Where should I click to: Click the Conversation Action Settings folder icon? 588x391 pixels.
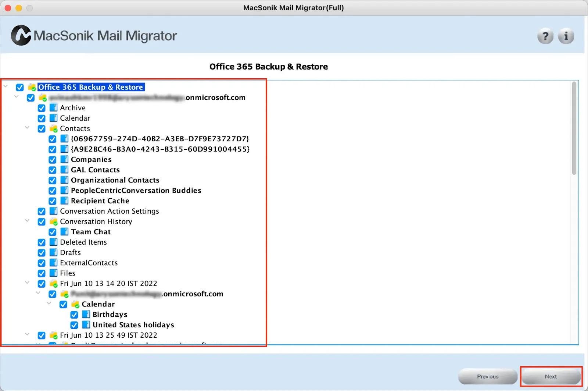coord(54,211)
